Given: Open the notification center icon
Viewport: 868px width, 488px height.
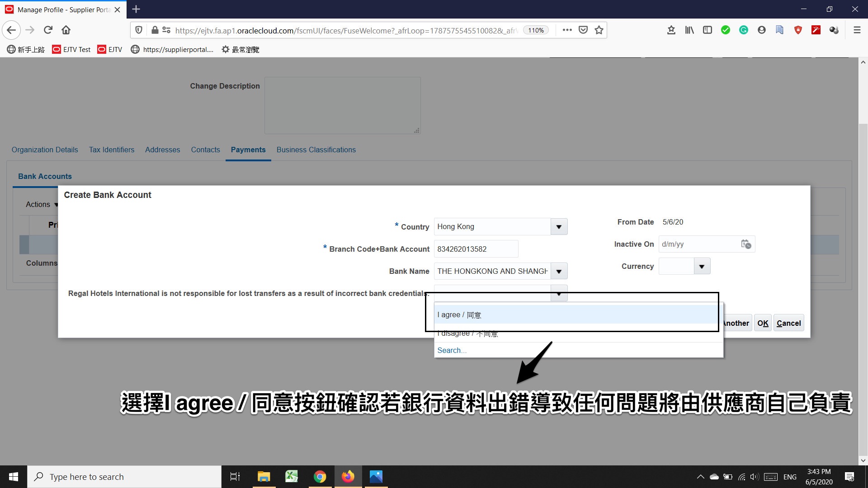Looking at the screenshot, I should tap(849, 477).
